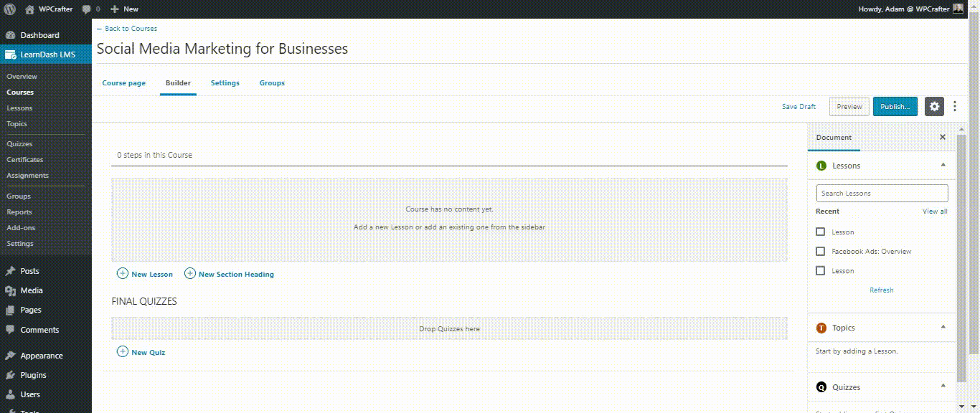Open Add-ons in LearnDash submenu
This screenshot has height=413, width=980.
click(x=21, y=228)
